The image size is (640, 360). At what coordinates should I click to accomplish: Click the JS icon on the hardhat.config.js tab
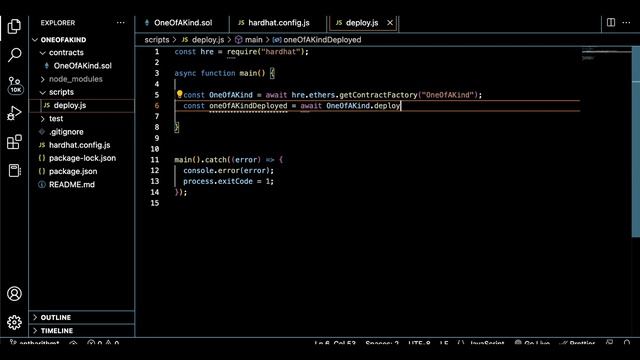pos(241,23)
